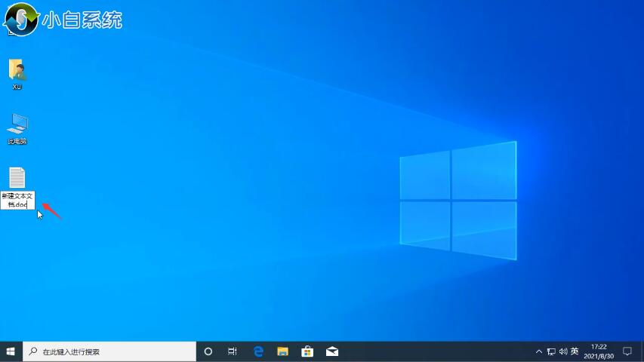Open Microsoft Store from the taskbar
The width and height of the screenshot is (644, 362).
click(x=307, y=351)
